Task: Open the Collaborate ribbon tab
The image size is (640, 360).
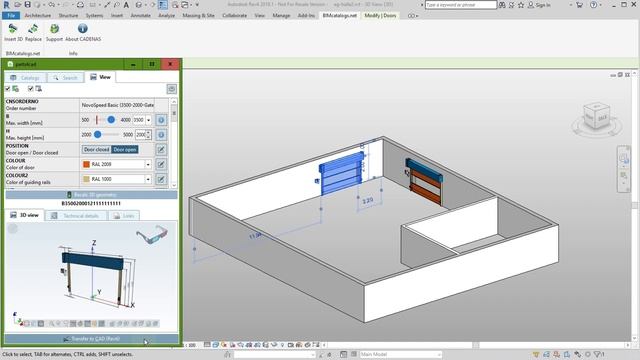Action: [235, 16]
